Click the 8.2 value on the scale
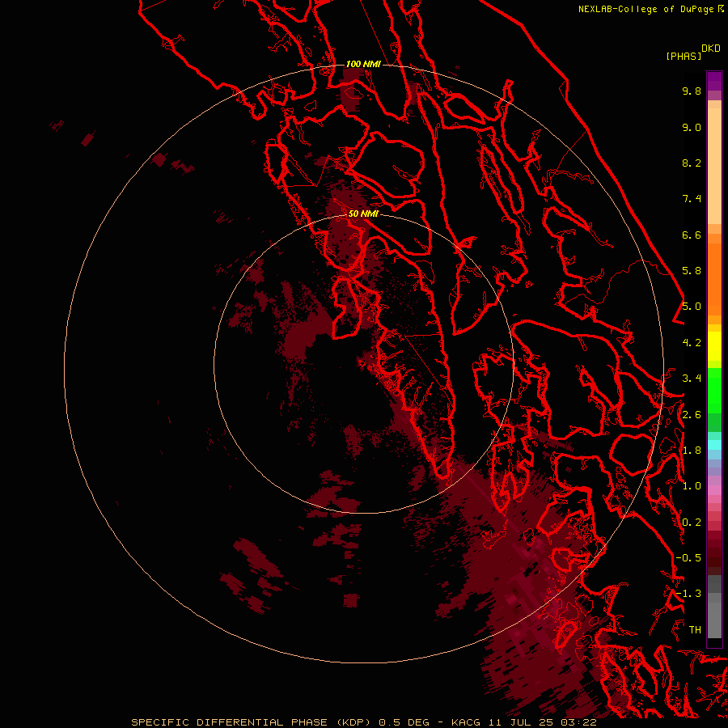The image size is (728, 728). [692, 163]
